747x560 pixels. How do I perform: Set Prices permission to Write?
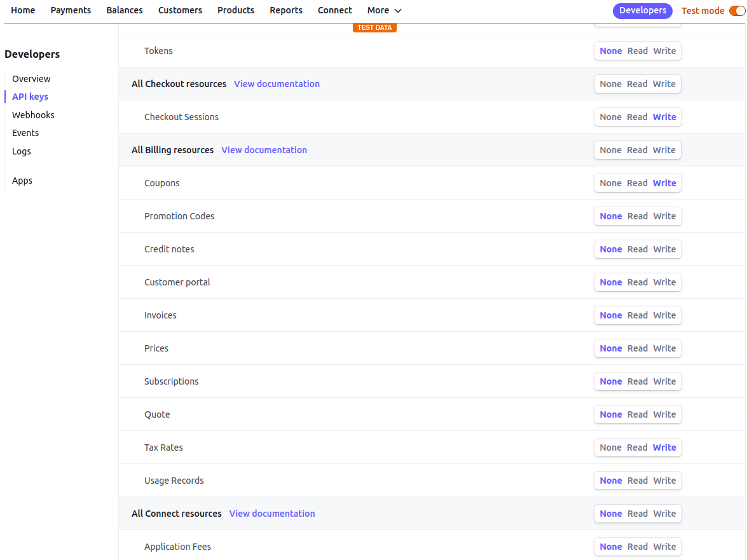pyautogui.click(x=664, y=348)
